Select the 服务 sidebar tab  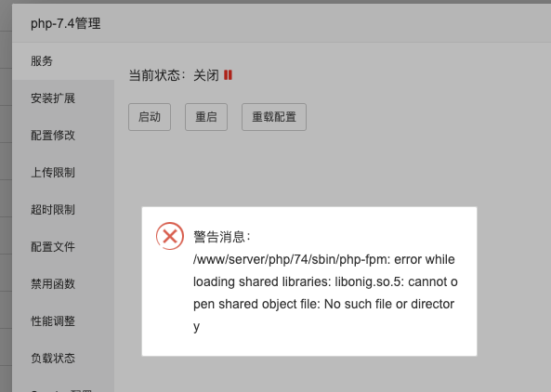63,61
